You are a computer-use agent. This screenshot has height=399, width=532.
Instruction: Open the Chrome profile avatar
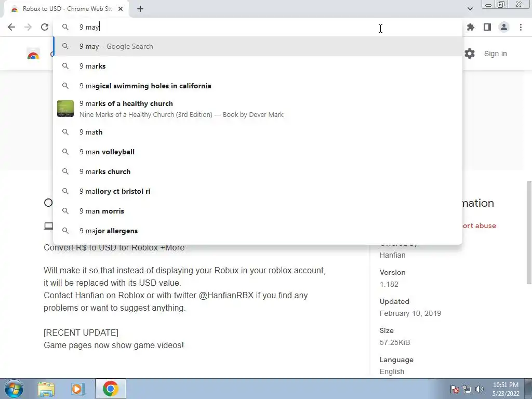(504, 27)
